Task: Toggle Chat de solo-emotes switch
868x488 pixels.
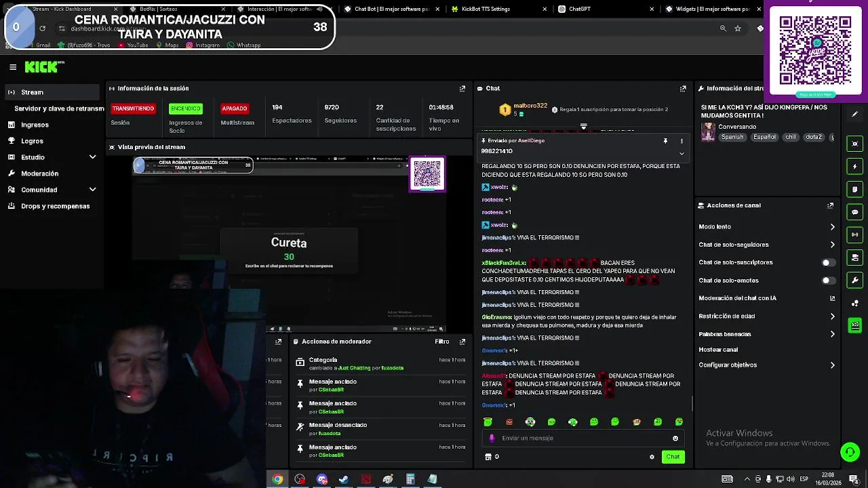Action: click(x=828, y=281)
